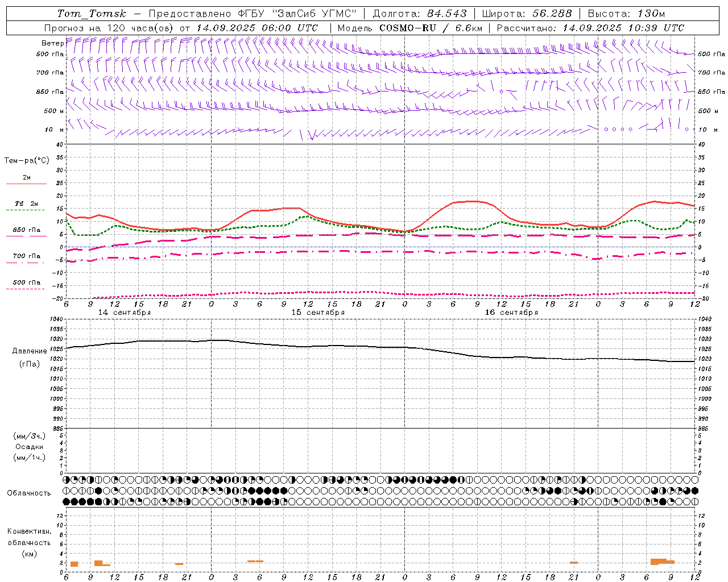
Task: Click the '15 сентября' date label
Action: click(318, 313)
